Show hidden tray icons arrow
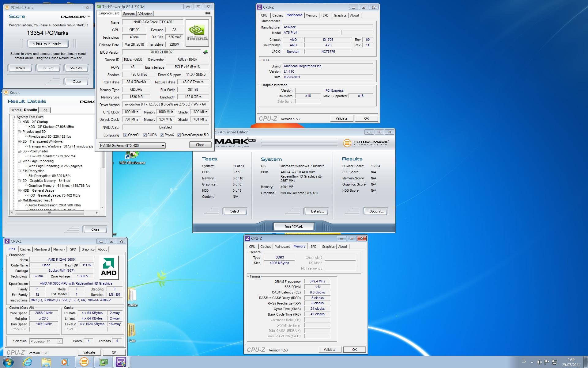Viewport: 588px width, 368px height. coord(532,362)
